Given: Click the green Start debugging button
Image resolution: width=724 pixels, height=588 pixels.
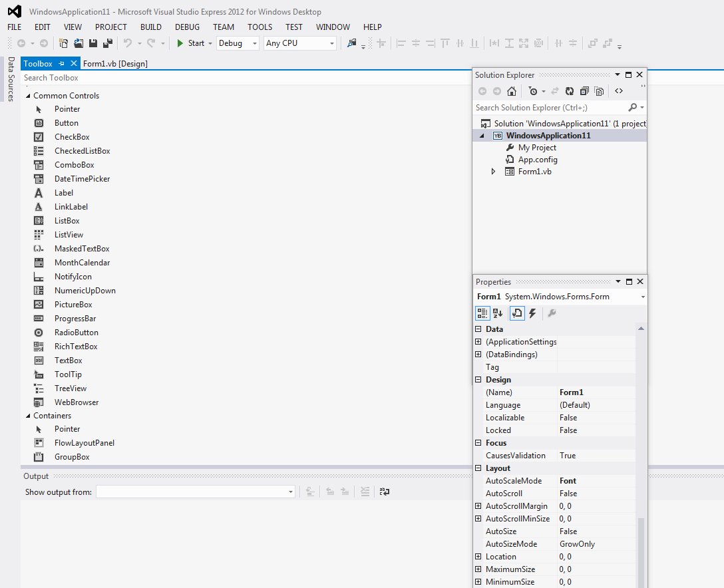Looking at the screenshot, I should point(191,43).
